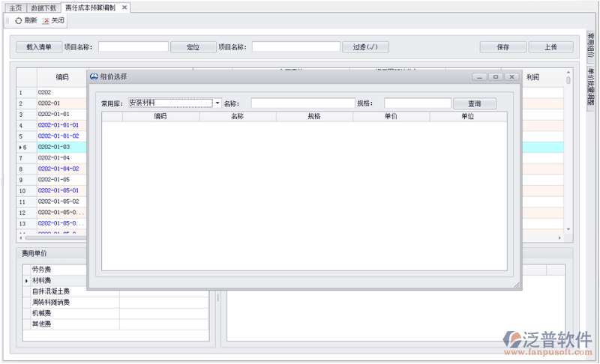The width and height of the screenshot is (600, 364).
Task: Select row with code 0202
Action: (x=62, y=92)
